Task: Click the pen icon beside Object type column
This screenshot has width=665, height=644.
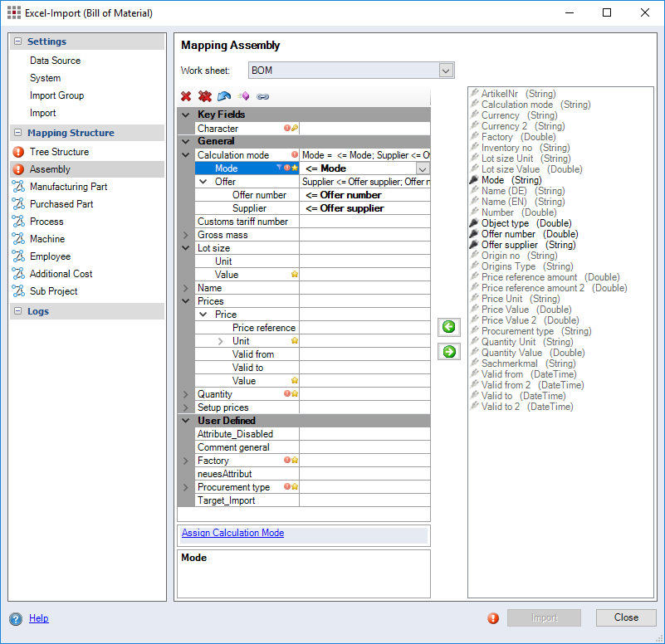Action: [474, 222]
